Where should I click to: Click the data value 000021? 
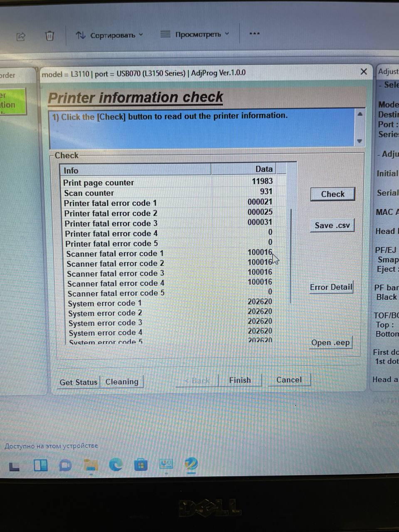tap(260, 202)
